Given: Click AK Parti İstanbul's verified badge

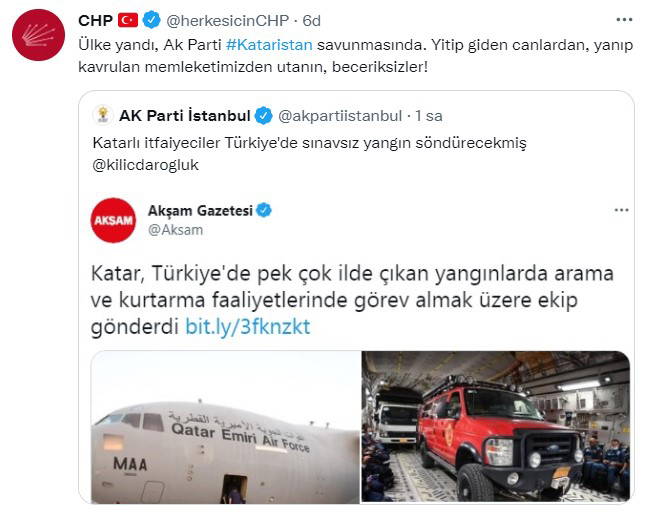Looking at the screenshot, I should (263, 116).
